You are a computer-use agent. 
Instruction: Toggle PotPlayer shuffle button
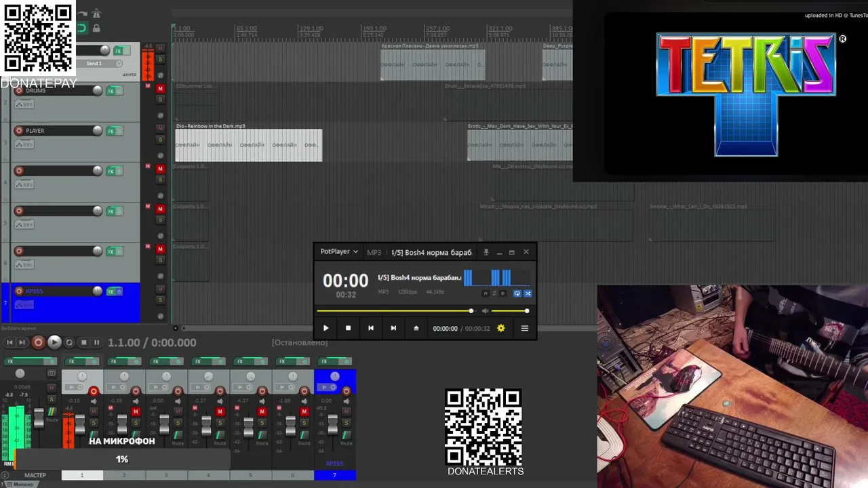pyautogui.click(x=528, y=293)
